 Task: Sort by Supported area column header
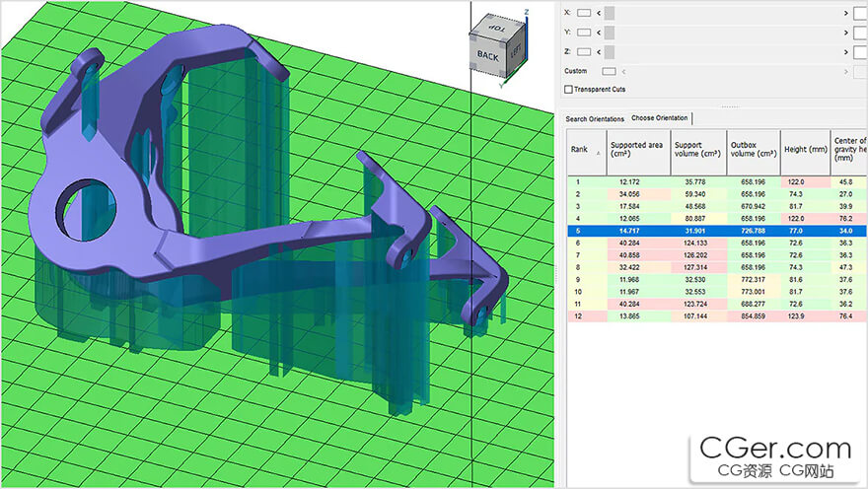point(639,153)
